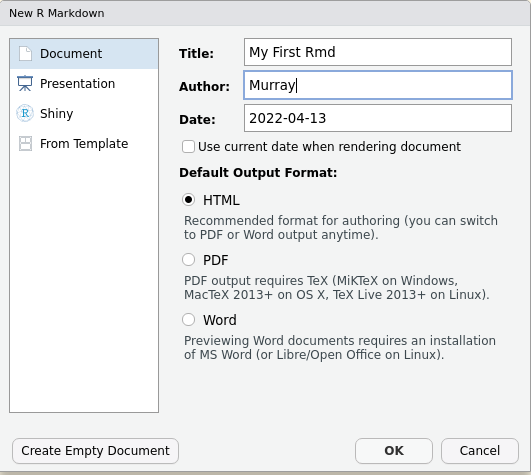Select the Shiny list entry

coord(84,113)
